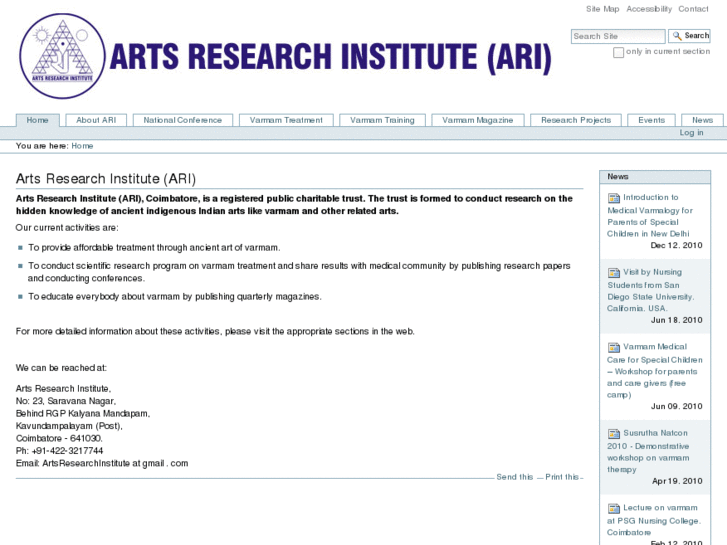Click the address line 'Kavundampalayam (Post),'
Viewport: 727px width, 545px height.
point(69,426)
